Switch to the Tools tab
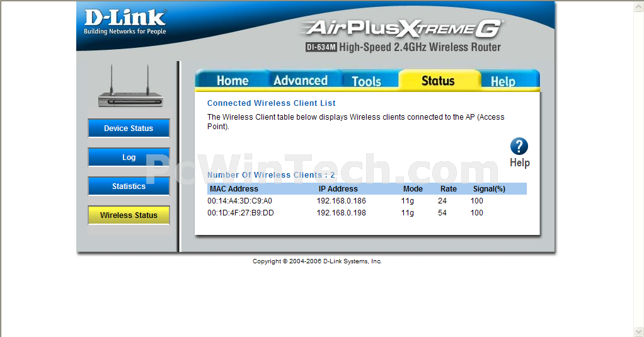The image size is (644, 337). (x=366, y=81)
